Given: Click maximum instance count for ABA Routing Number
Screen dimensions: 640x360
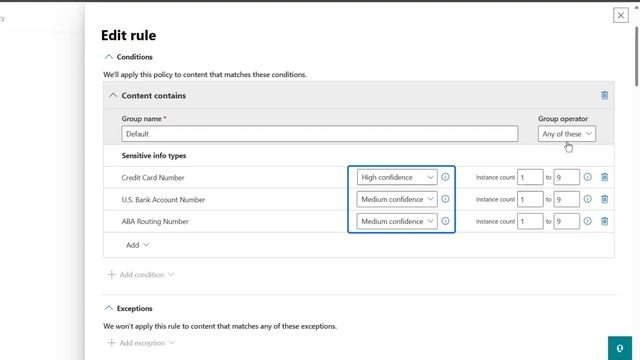Looking at the screenshot, I should coord(566,221).
